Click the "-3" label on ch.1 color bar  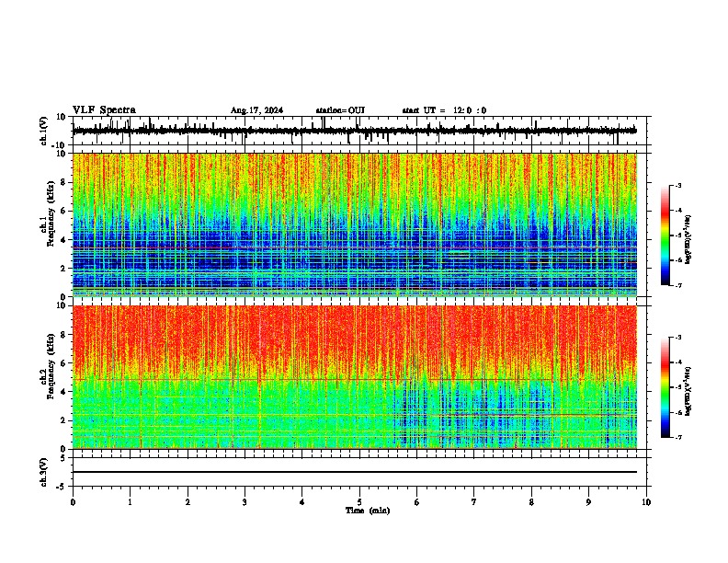tap(678, 185)
